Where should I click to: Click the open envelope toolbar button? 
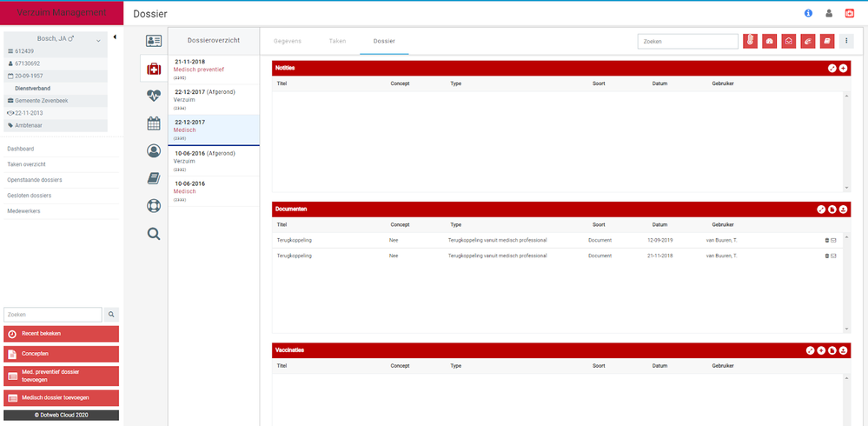click(789, 41)
